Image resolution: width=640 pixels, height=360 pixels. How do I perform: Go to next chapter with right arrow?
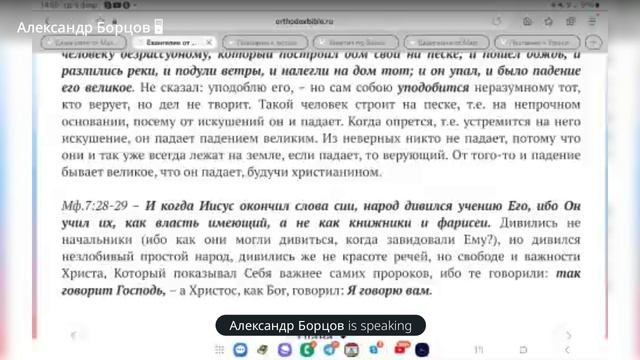(569, 336)
